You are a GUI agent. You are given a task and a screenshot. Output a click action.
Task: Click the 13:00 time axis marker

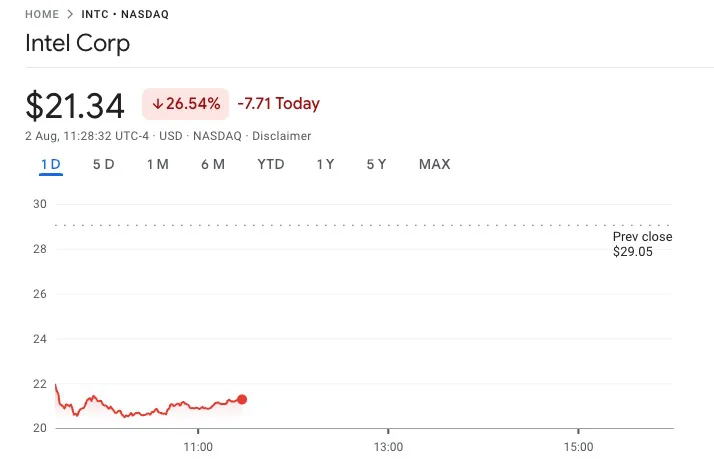[388, 447]
